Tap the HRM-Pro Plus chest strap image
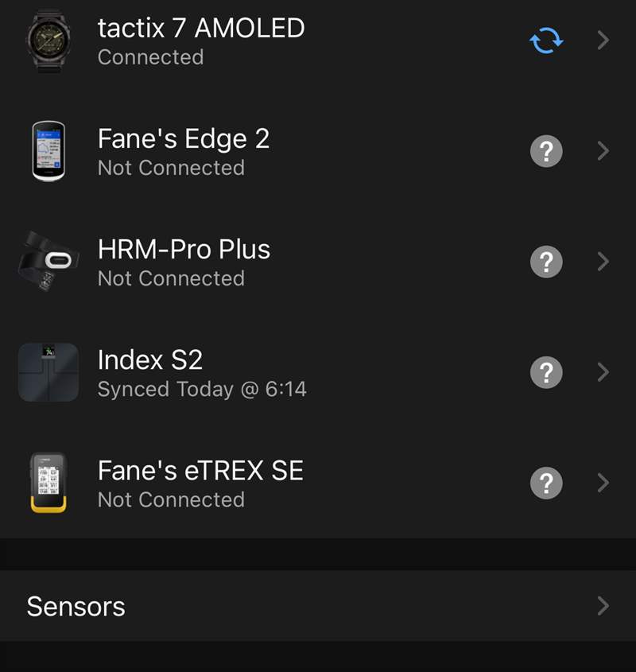 48,262
